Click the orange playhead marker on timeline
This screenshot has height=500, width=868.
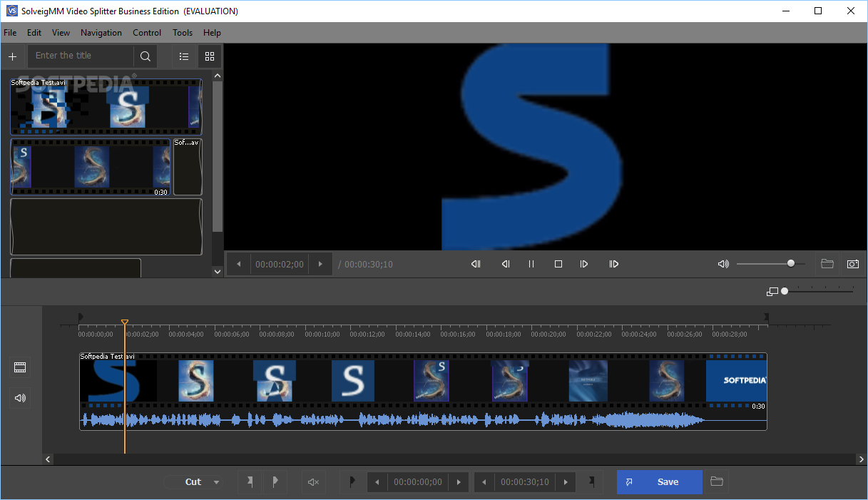pos(125,323)
